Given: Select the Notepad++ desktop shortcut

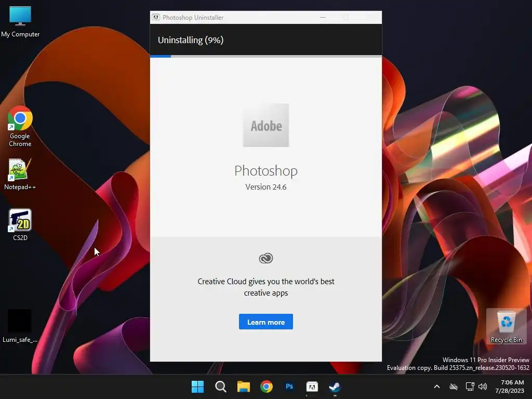Looking at the screenshot, I should (x=20, y=174).
